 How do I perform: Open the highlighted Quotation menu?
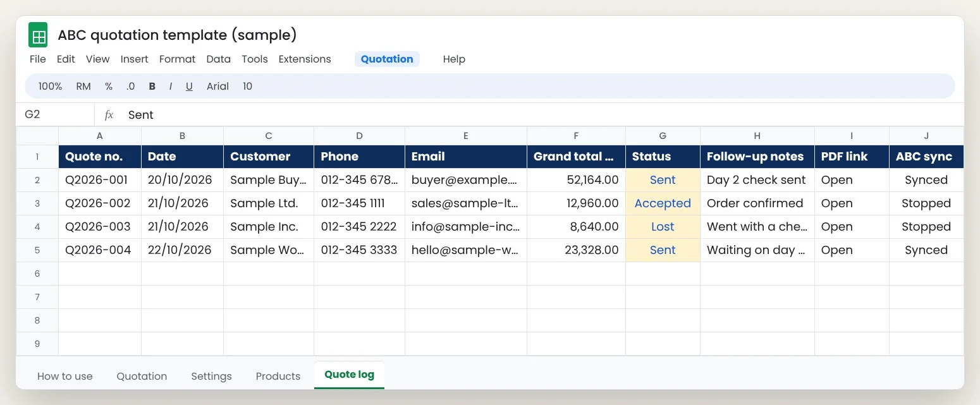387,59
